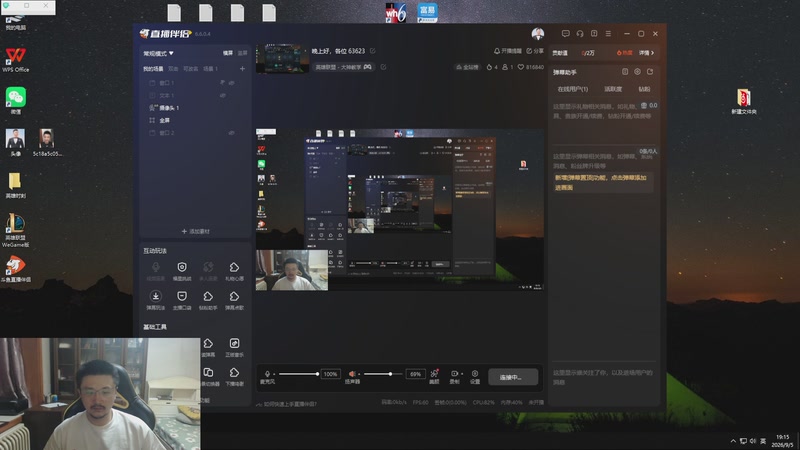Expand the 常规模式 mode dropdown
This screenshot has width=800, height=450.
pyautogui.click(x=158, y=53)
